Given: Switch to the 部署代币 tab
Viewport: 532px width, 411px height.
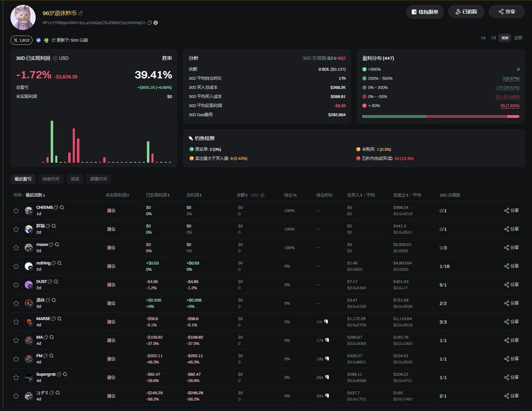Looking at the screenshot, I should tap(98, 179).
